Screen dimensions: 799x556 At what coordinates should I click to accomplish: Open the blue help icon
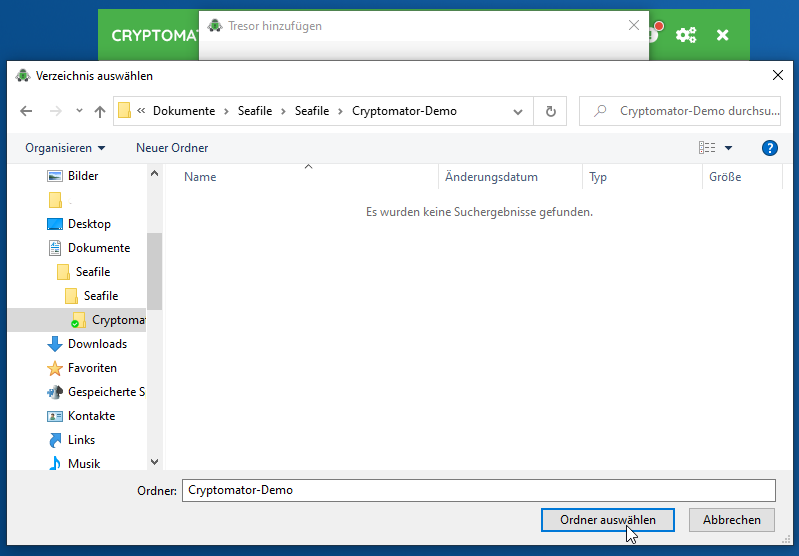769,148
